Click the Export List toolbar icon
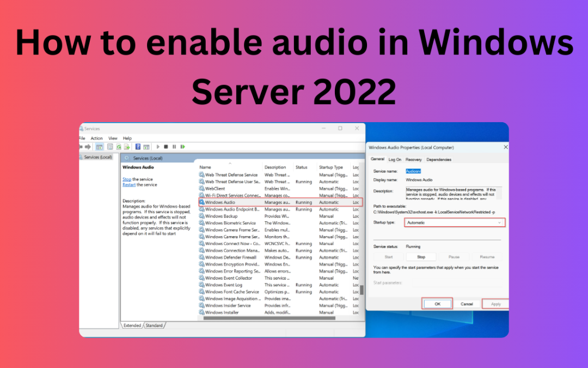588x368 pixels. pos(126,147)
